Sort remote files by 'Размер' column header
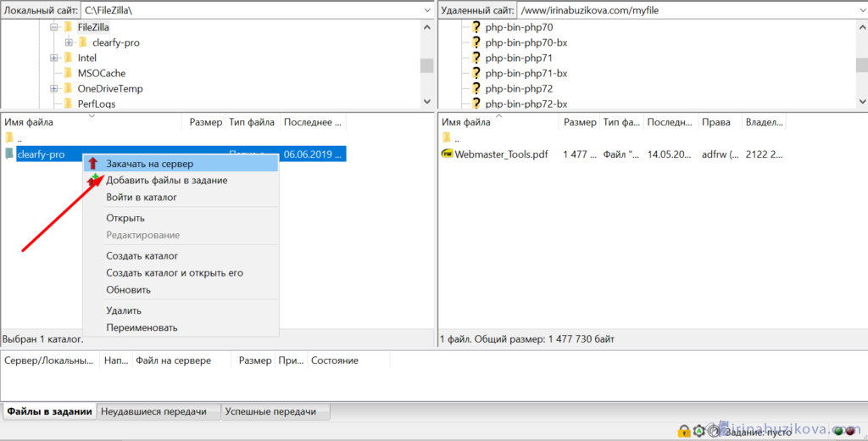The width and height of the screenshot is (868, 441). (579, 122)
